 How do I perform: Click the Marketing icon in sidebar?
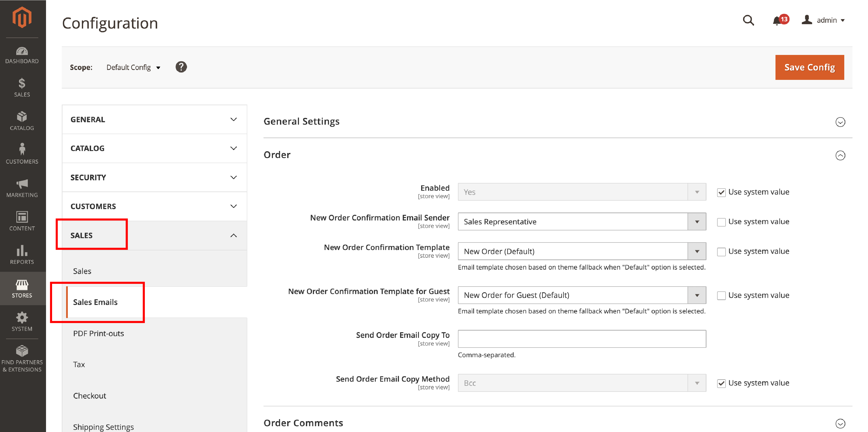click(22, 185)
